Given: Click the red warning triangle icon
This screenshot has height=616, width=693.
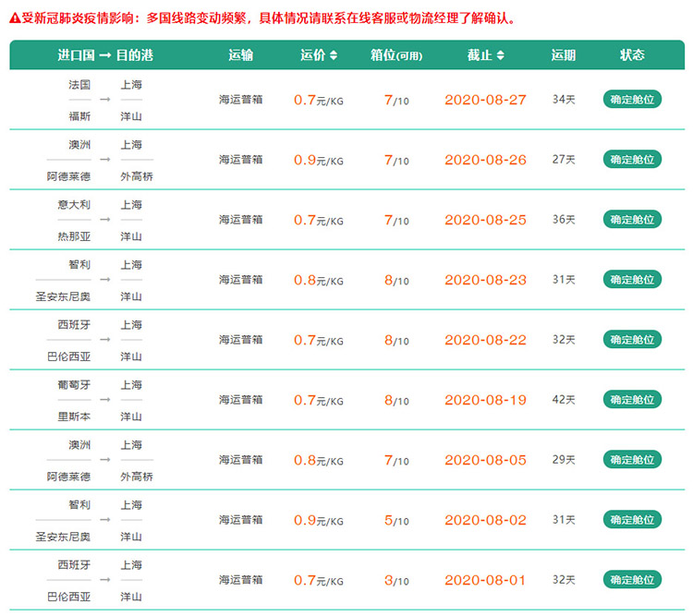Looking at the screenshot, I should pos(15,18).
